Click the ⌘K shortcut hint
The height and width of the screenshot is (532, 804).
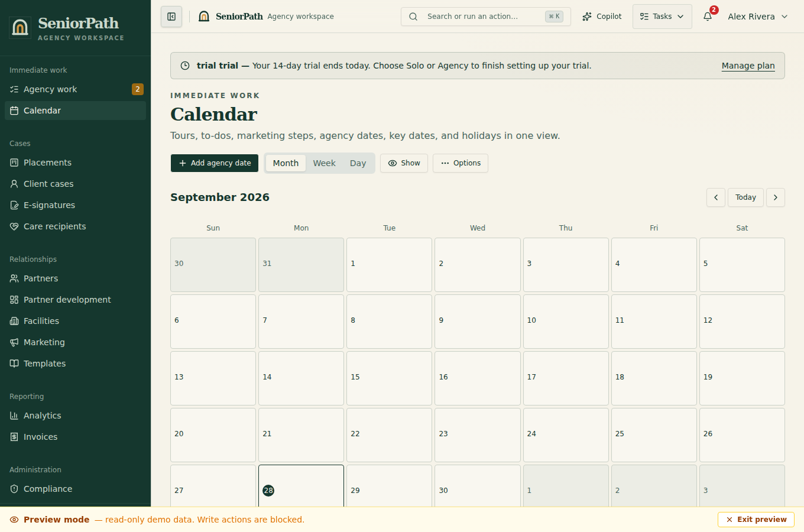coord(554,17)
